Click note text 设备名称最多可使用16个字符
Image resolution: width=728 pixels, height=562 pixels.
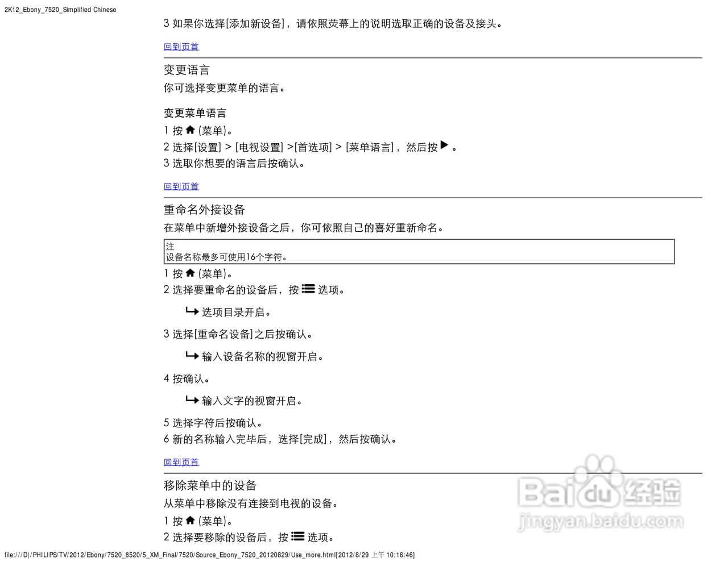point(227,257)
